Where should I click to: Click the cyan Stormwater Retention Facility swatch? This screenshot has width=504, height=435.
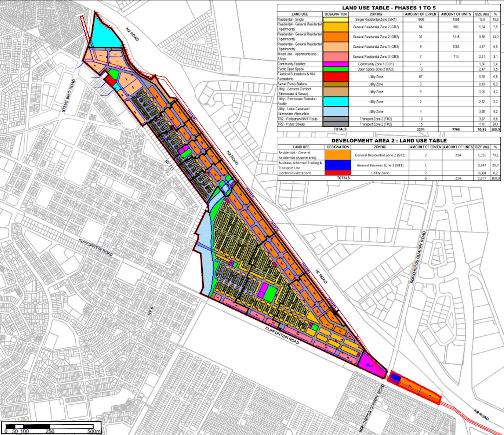point(336,101)
